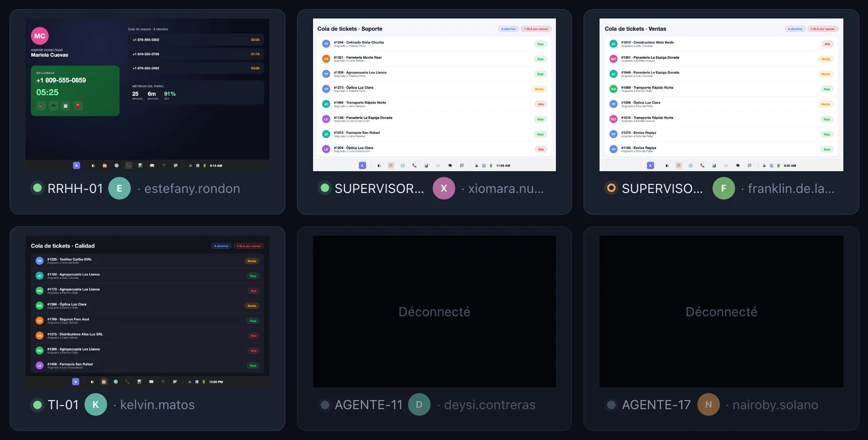Viewport: 868px width, 440px height.
Task: Open the RRHH-01 remote screen thumbnail
Action: click(x=148, y=95)
